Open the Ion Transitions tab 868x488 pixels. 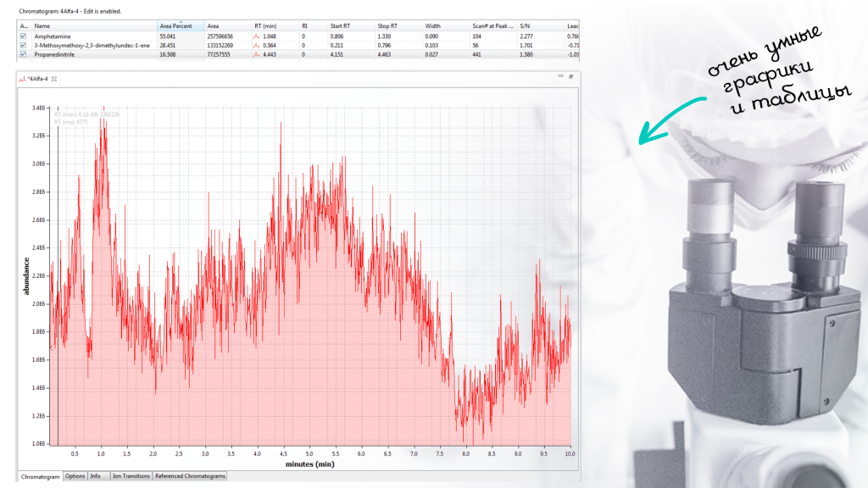[x=131, y=476]
